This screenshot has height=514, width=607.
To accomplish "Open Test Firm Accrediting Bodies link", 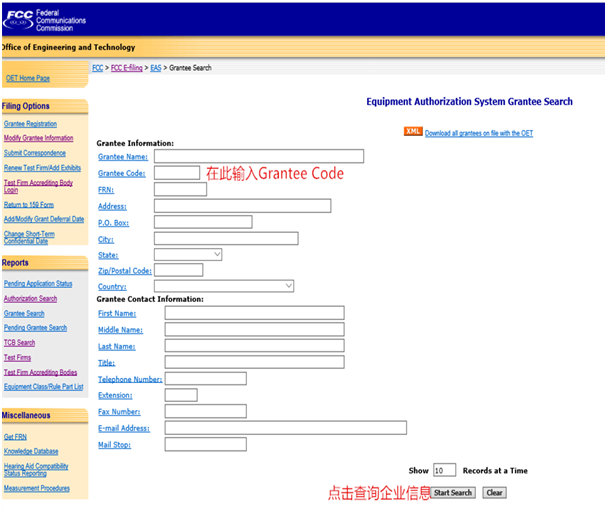I will [41, 372].
